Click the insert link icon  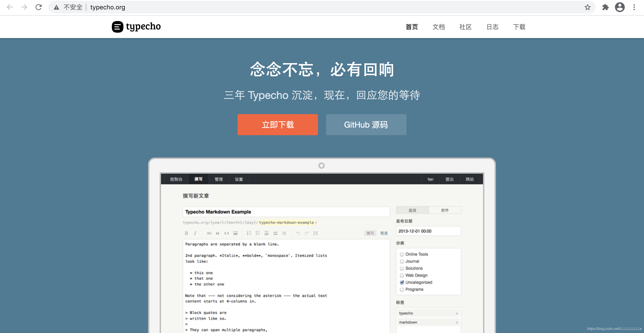coord(209,233)
